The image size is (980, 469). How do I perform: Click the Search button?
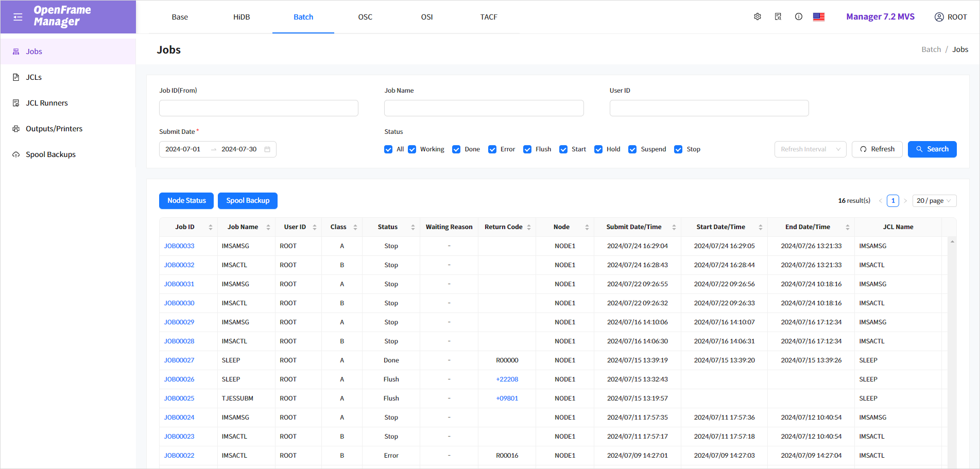pos(932,149)
